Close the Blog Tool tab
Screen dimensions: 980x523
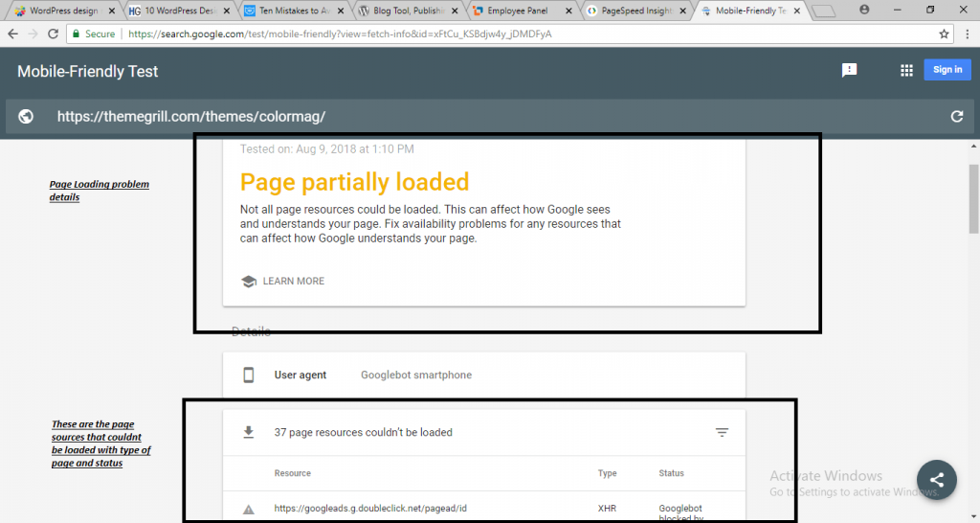click(455, 11)
